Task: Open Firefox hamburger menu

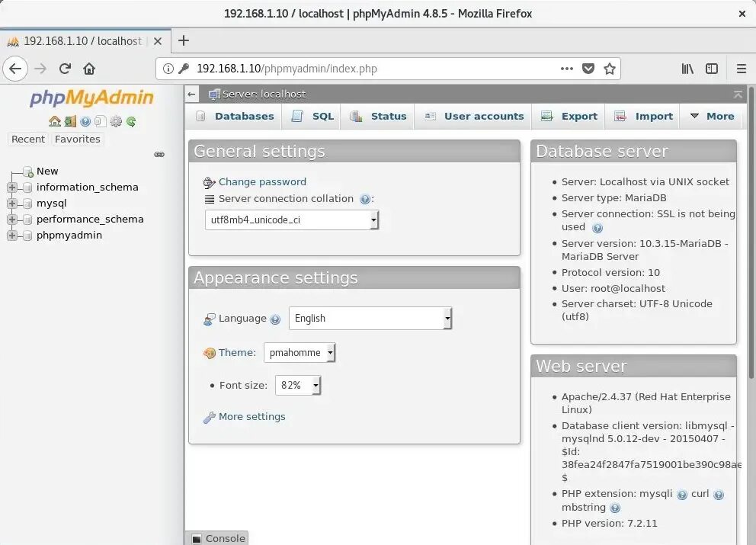Action: [x=742, y=69]
